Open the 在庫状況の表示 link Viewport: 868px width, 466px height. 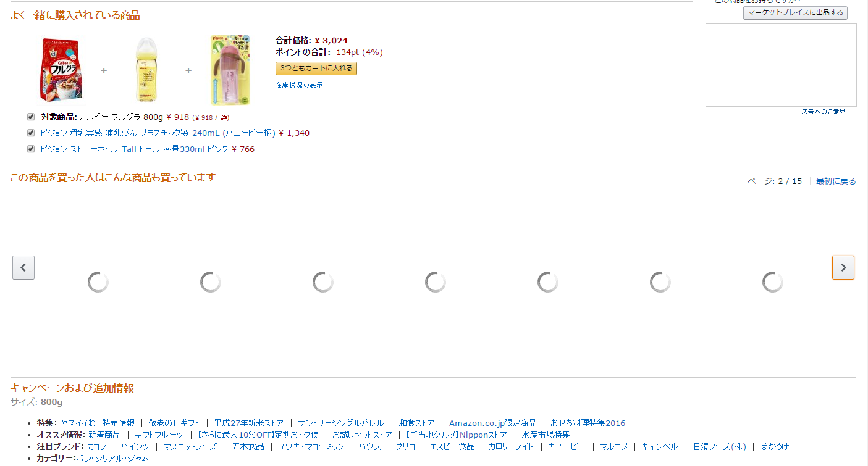[x=299, y=85]
